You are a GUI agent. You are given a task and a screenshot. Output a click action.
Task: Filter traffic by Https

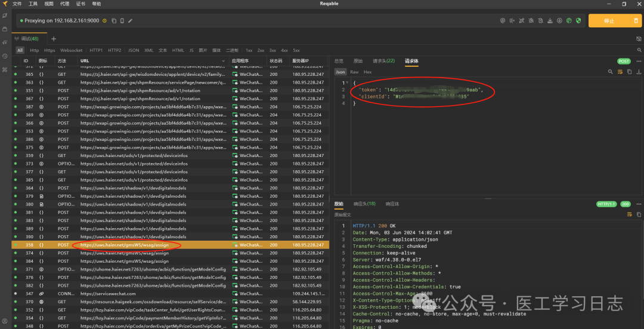pos(49,50)
